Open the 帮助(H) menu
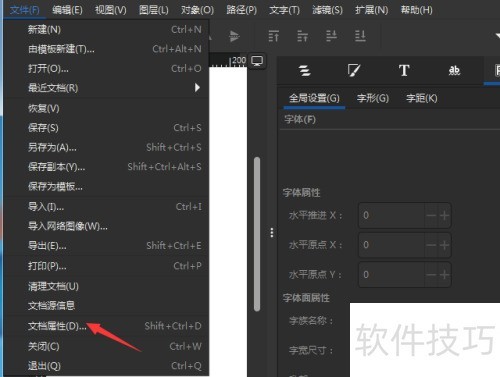Screen dimensions: 500x377 (416, 10)
